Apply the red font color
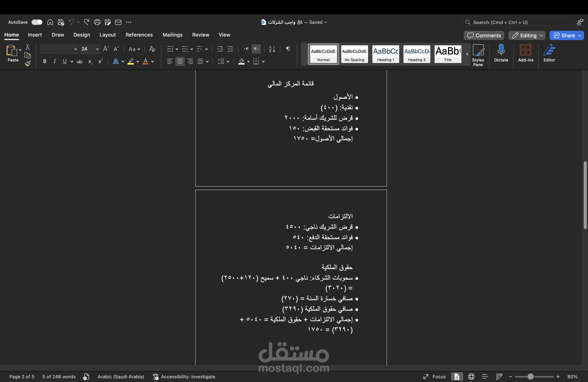 pyautogui.click(x=145, y=61)
